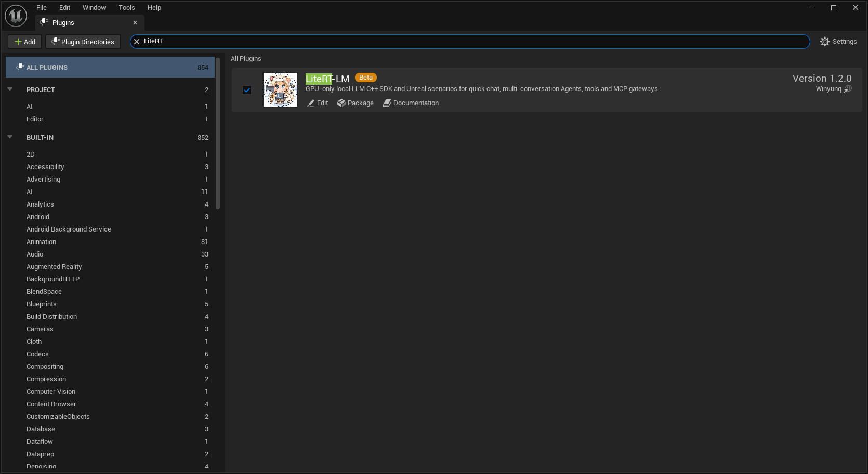Select the Codecs category
The height and width of the screenshot is (474, 868).
point(110,354)
